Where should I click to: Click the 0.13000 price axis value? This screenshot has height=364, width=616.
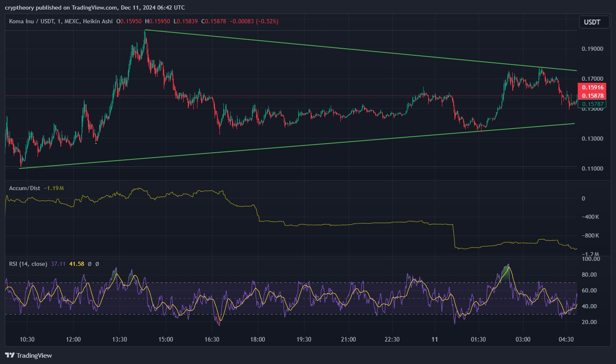click(592, 139)
